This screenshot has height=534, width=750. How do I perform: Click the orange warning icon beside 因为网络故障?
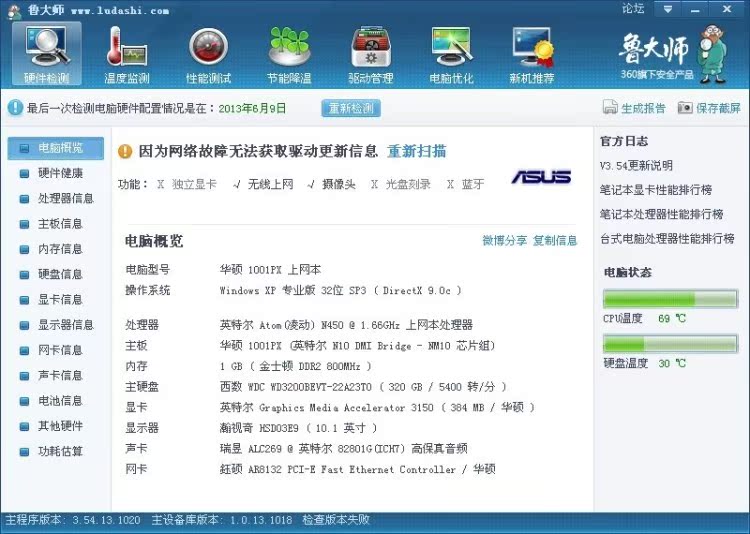pyautogui.click(x=125, y=152)
